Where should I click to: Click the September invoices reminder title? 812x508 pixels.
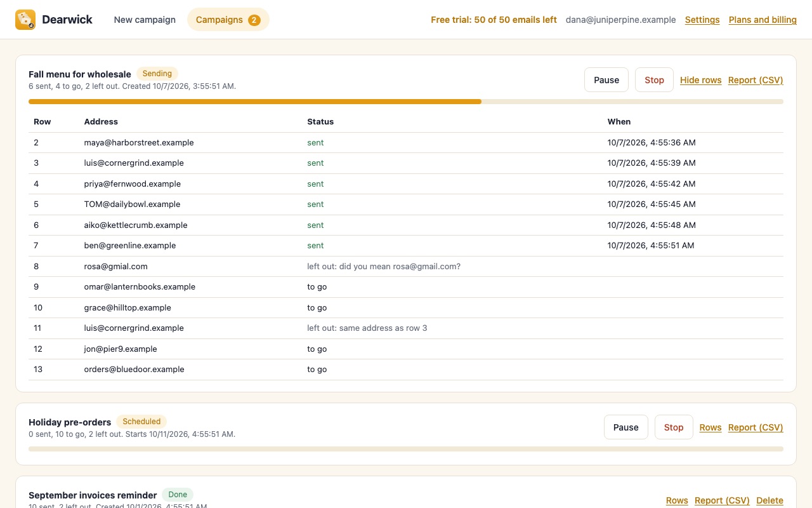93,495
